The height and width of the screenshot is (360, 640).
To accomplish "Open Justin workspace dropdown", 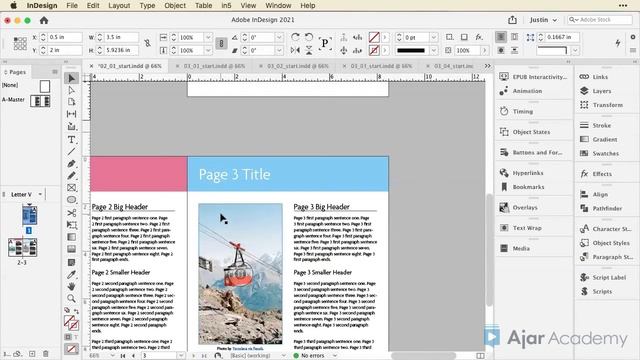I will tap(543, 20).
